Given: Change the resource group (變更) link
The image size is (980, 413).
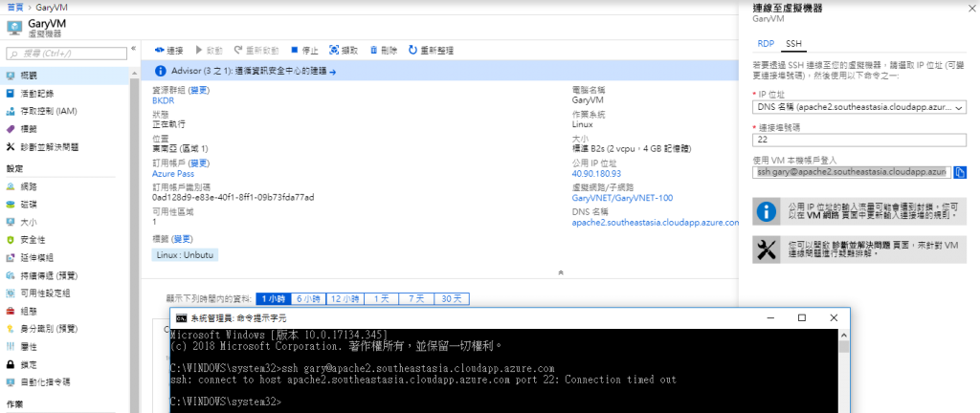Looking at the screenshot, I should point(199,91).
